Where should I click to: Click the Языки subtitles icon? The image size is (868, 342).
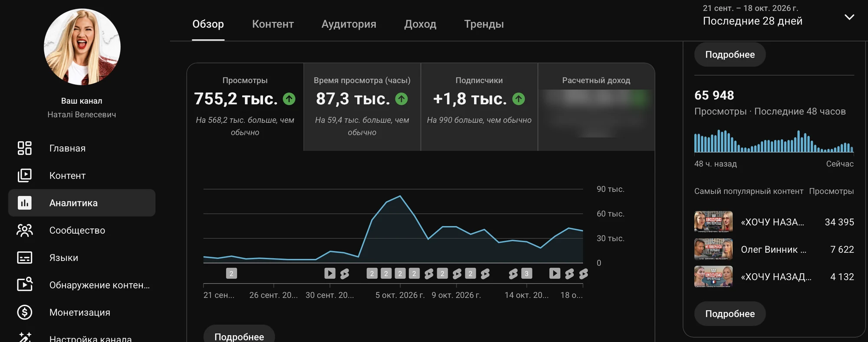(24, 257)
